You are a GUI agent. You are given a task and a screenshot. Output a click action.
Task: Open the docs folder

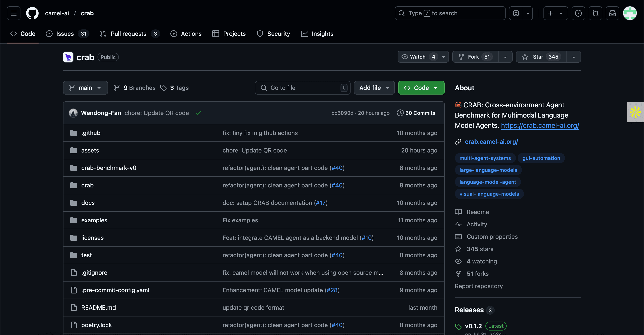click(88, 203)
